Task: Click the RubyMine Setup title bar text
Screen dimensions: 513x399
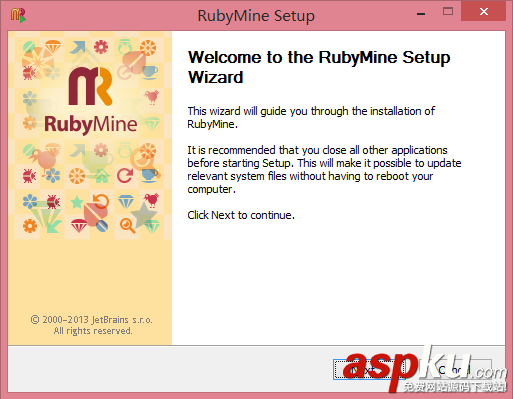Action: [x=256, y=16]
